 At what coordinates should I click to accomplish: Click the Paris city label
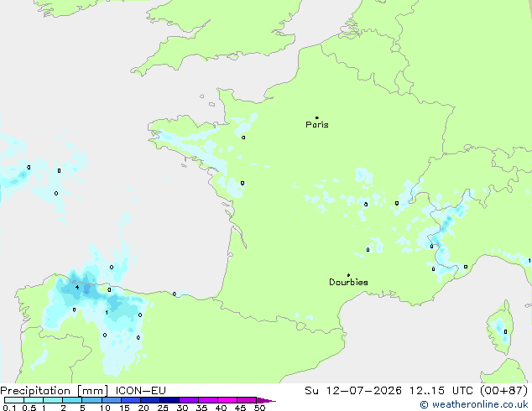(x=317, y=125)
